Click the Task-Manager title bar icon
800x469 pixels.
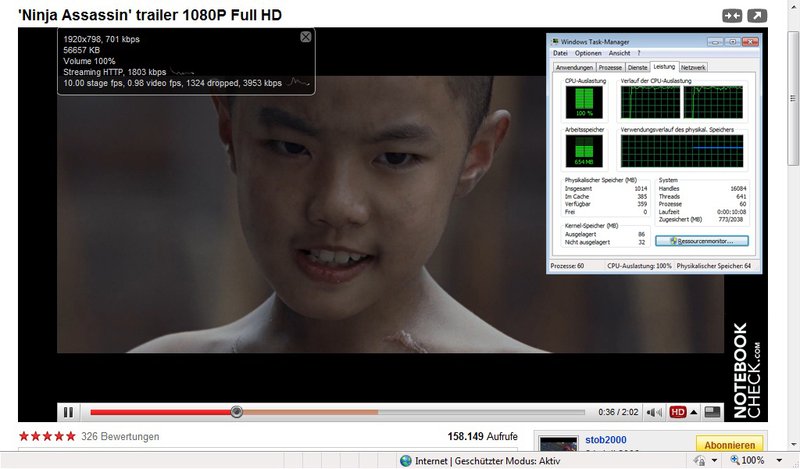point(555,42)
